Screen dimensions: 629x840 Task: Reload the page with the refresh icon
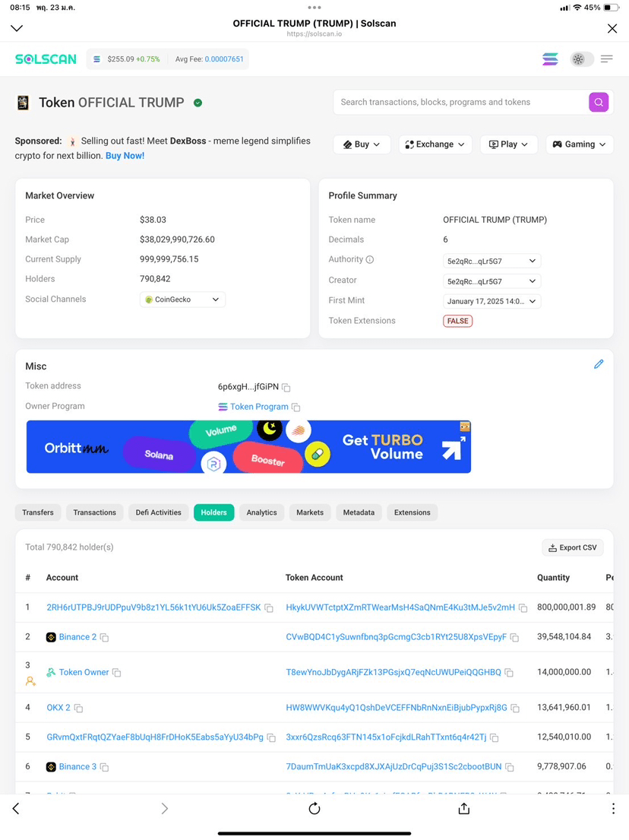tap(314, 808)
